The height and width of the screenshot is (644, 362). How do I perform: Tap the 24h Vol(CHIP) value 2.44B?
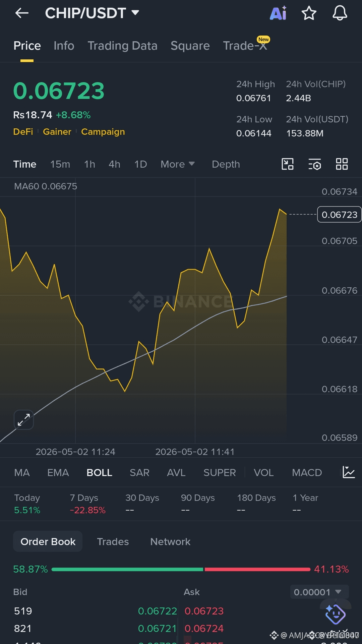tap(298, 98)
